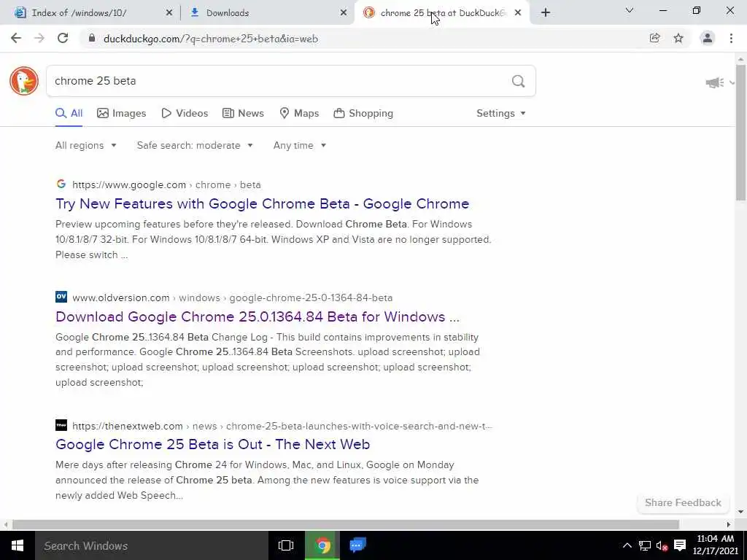Click the Search Windows taskbar box
The height and width of the screenshot is (560, 747).
(x=152, y=545)
